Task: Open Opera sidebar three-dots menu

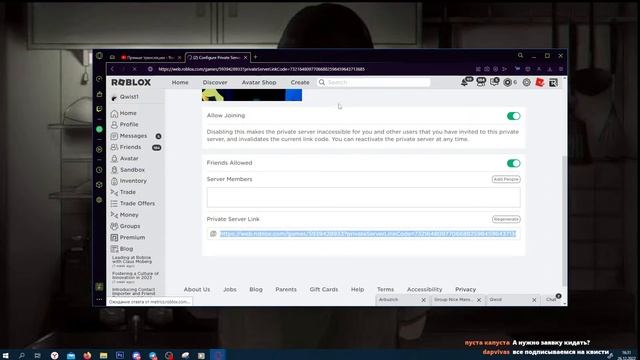Action: point(99,299)
